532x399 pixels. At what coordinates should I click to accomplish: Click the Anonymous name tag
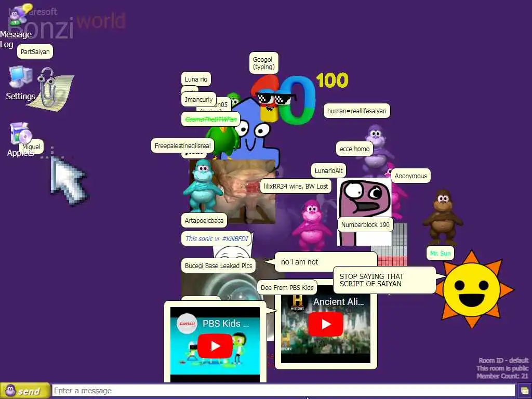pos(410,176)
